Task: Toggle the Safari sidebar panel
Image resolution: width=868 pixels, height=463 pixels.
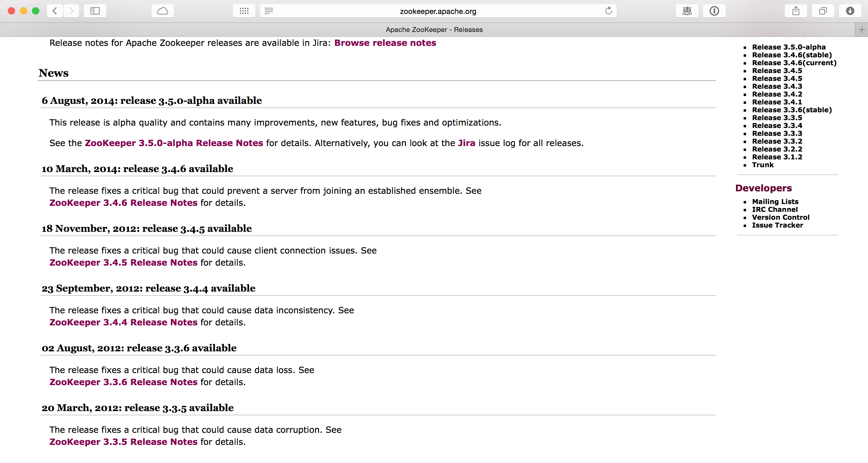Action: [95, 11]
